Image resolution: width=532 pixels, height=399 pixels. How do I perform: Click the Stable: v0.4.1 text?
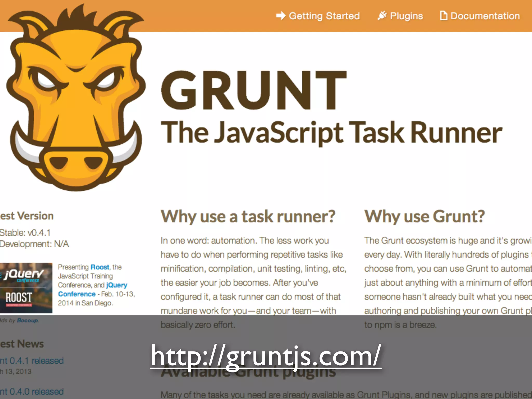coord(25,232)
